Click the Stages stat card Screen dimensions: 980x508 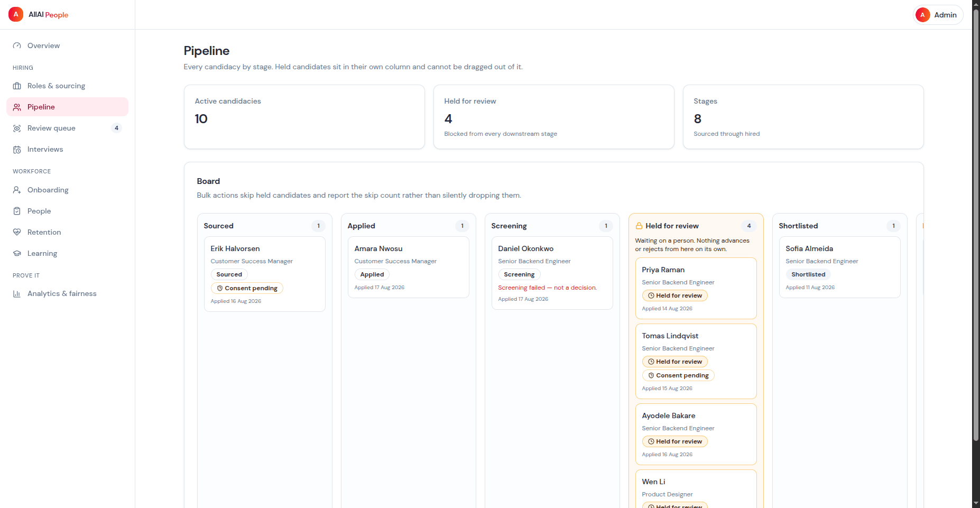[803, 117]
